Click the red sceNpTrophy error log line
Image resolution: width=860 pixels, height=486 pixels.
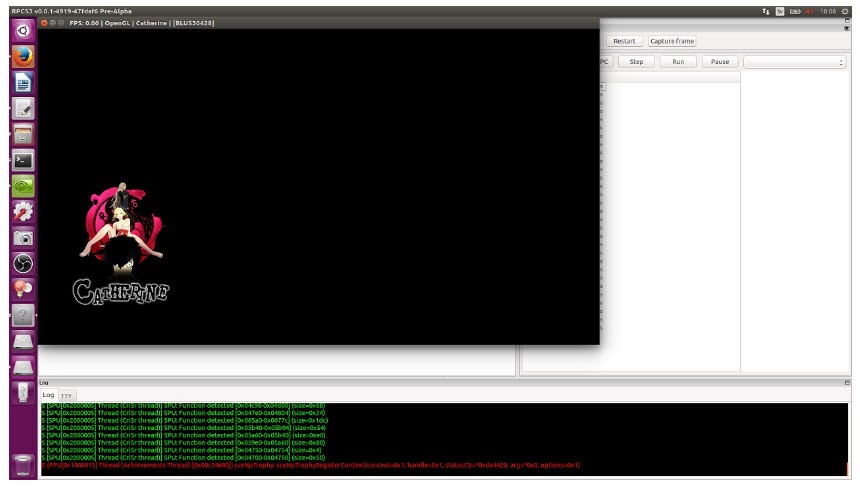click(310, 465)
